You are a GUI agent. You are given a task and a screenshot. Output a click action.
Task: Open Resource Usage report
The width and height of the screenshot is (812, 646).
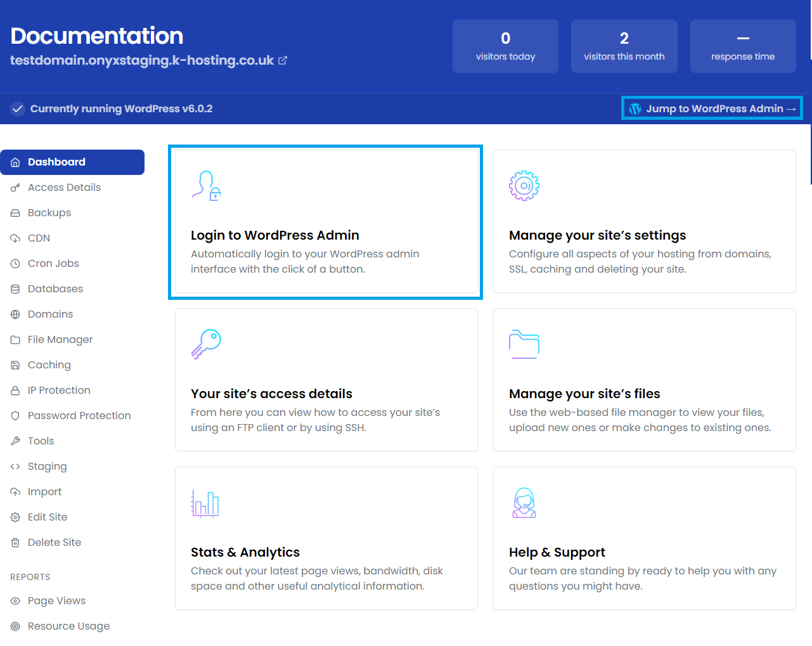pyautogui.click(x=72, y=626)
